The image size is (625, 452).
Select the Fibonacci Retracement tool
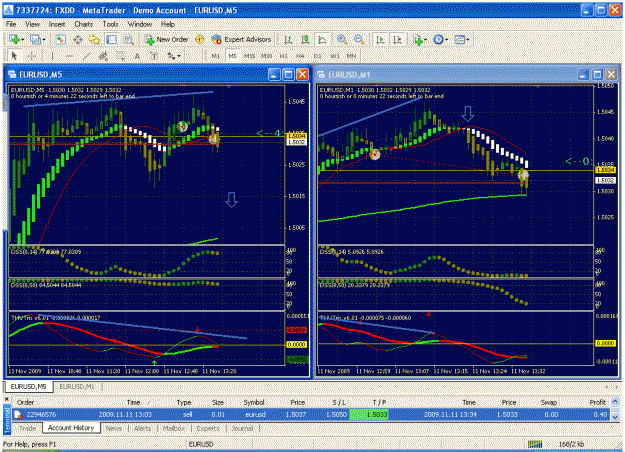(x=120, y=56)
